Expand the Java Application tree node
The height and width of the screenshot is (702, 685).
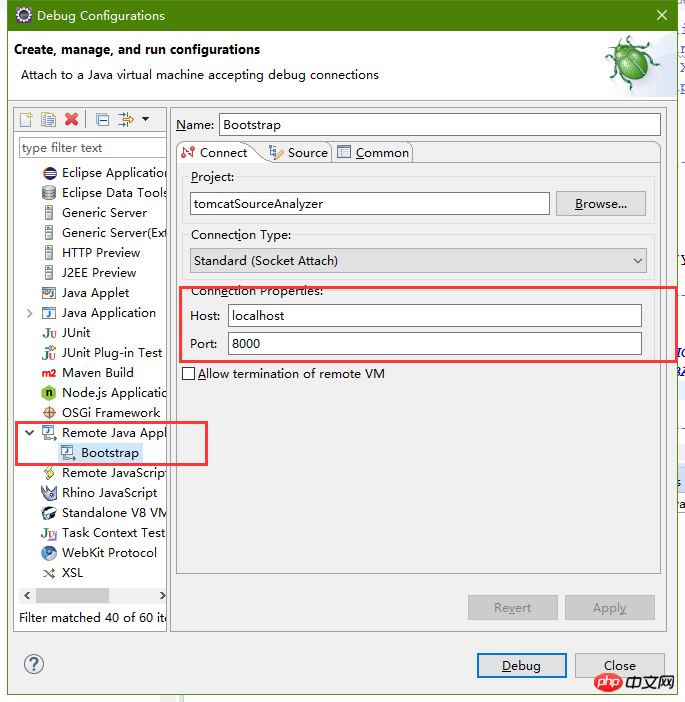click(30, 313)
